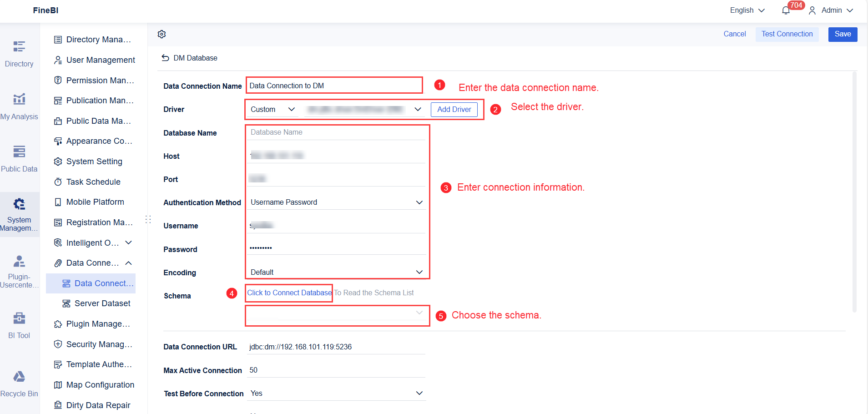Collapse the Data Connection menu group
Screen dimensions: 868x414
tap(129, 263)
